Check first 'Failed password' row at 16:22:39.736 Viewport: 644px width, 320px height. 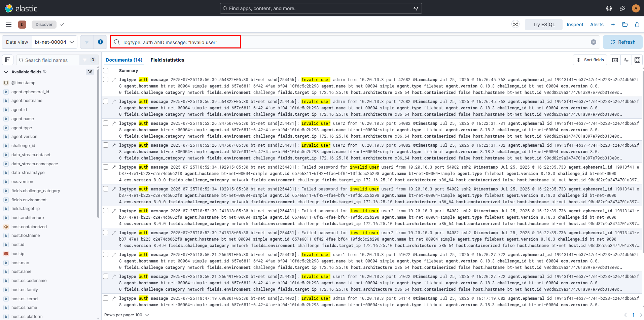click(106, 211)
